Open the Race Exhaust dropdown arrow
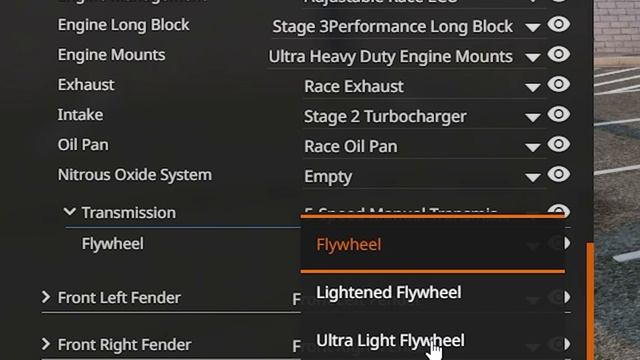640x360 pixels. 533,87
